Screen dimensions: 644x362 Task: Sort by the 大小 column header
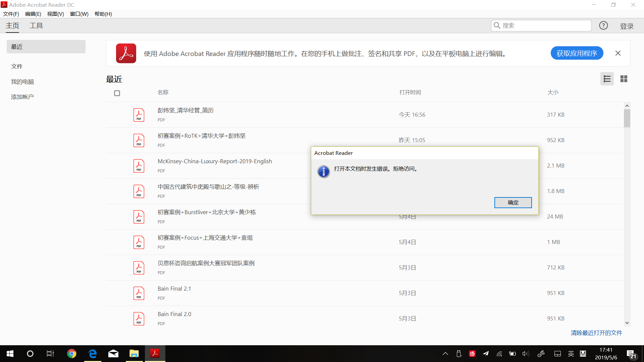pyautogui.click(x=553, y=92)
